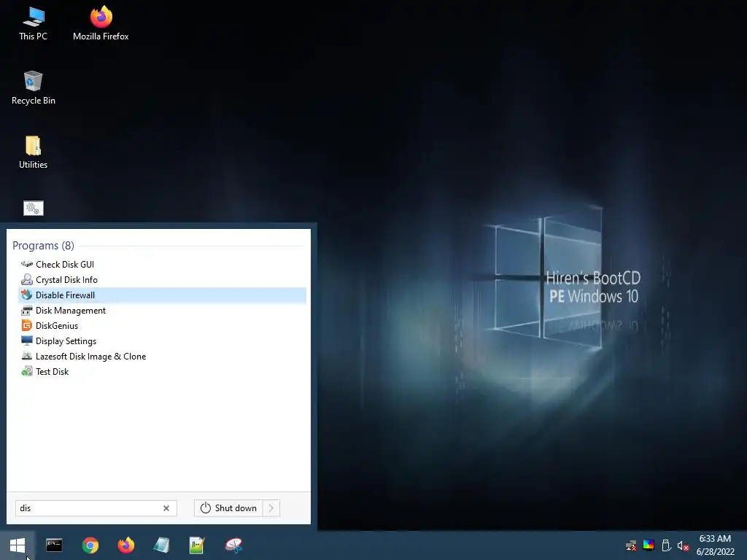The image size is (747, 560).
Task: Select 'Lazesoft Disk Image & Clone' result
Action: click(x=162, y=356)
